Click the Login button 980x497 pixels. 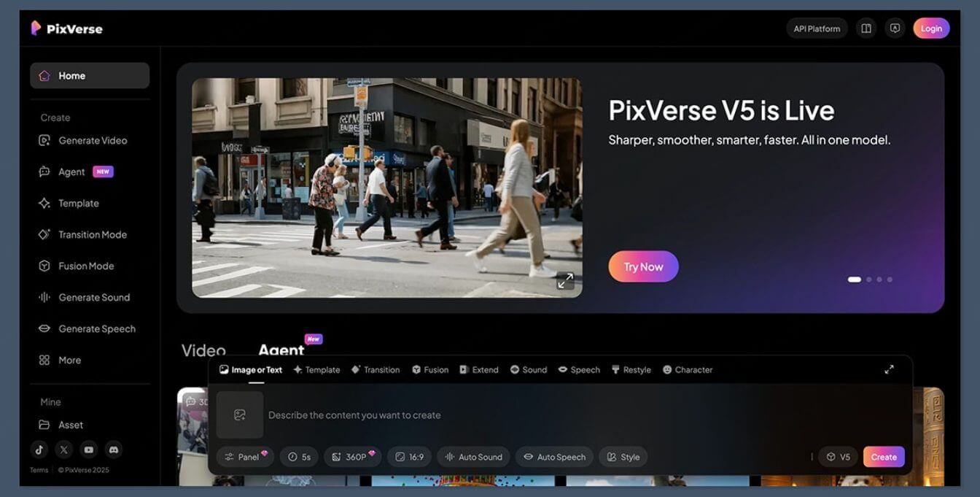tap(931, 28)
